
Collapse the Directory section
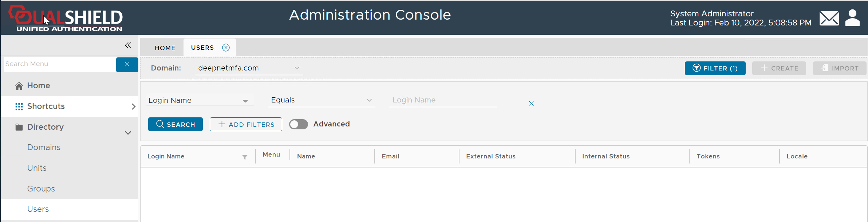128,133
